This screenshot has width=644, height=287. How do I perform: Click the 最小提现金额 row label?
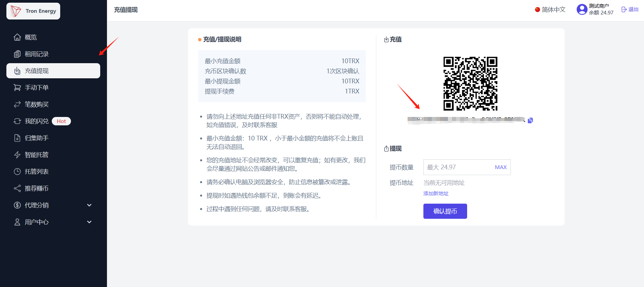pyautogui.click(x=223, y=81)
